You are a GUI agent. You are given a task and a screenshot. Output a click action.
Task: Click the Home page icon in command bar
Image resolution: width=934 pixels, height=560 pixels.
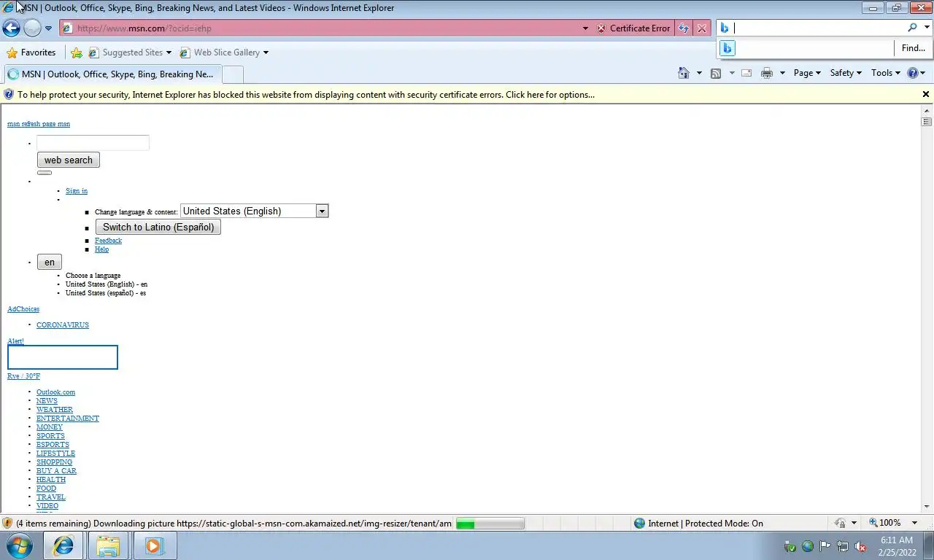click(684, 73)
